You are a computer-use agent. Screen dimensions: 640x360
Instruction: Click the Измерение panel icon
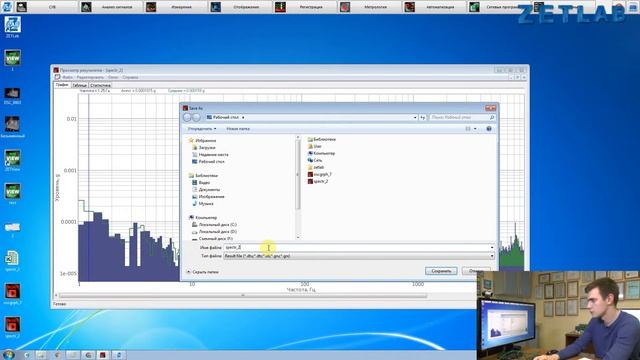151,7
